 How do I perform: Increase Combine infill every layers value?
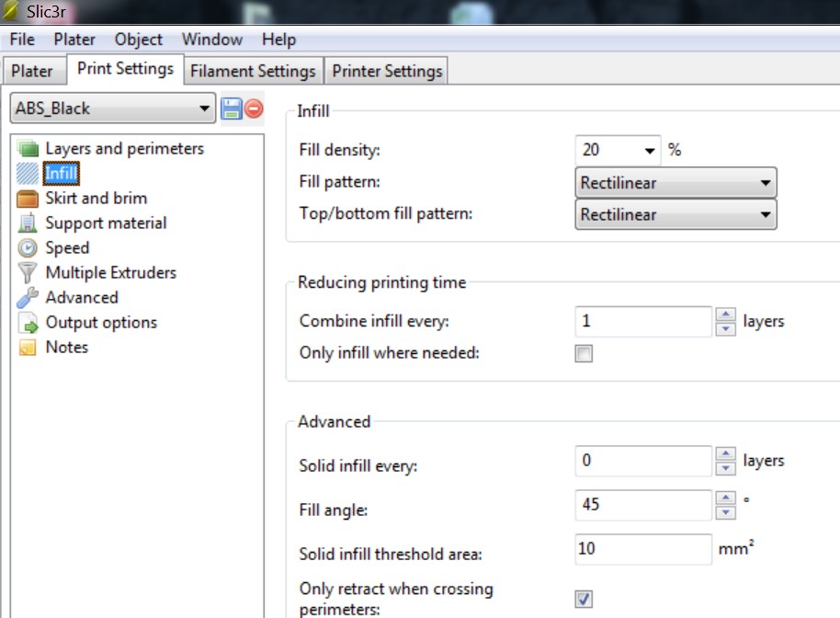coord(726,315)
